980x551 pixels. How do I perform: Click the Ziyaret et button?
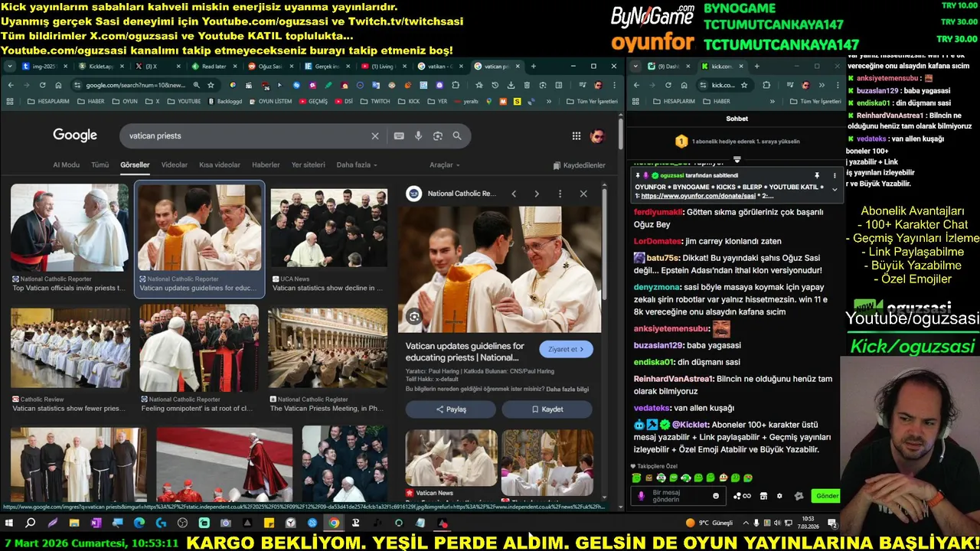click(566, 349)
